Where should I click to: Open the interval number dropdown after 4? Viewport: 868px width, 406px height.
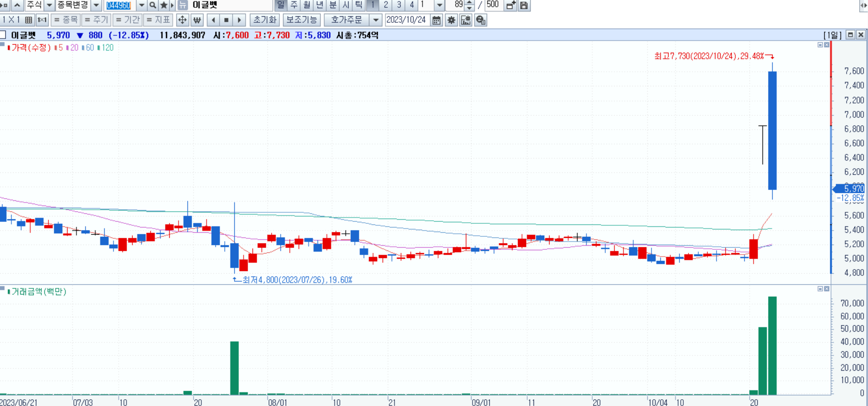tap(440, 5)
